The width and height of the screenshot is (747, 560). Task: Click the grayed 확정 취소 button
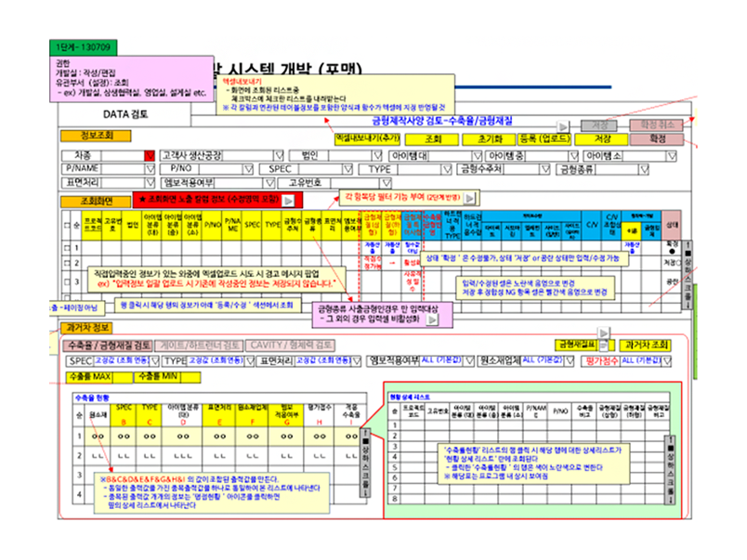pyautogui.click(x=657, y=125)
